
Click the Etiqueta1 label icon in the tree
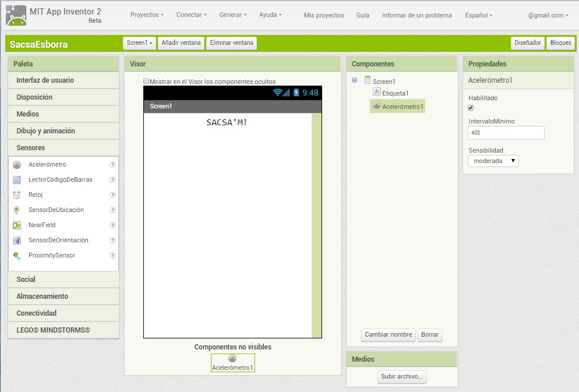pos(377,92)
